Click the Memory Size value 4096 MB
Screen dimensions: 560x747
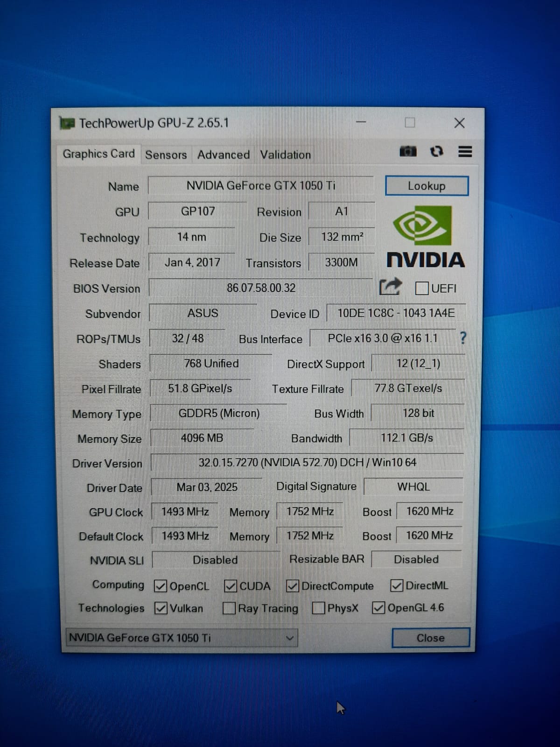pyautogui.click(x=202, y=438)
